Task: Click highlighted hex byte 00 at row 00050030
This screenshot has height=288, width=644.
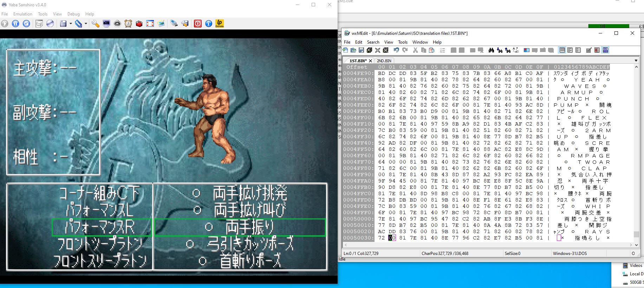Action: (x=392, y=238)
